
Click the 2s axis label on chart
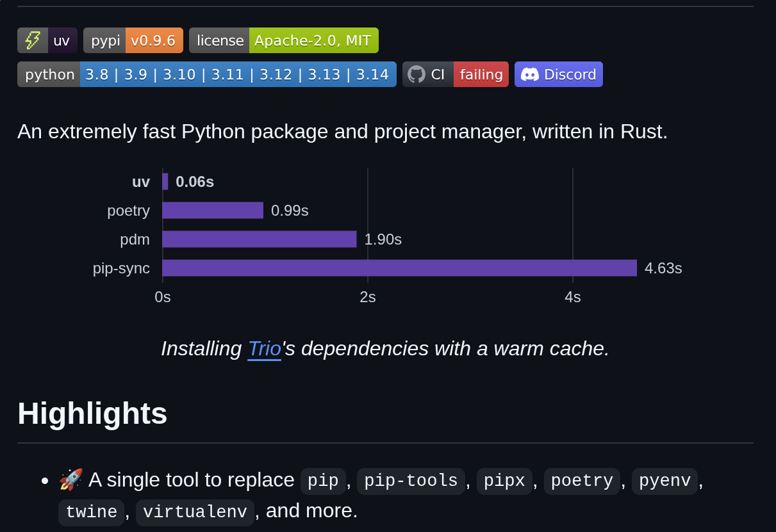click(368, 297)
